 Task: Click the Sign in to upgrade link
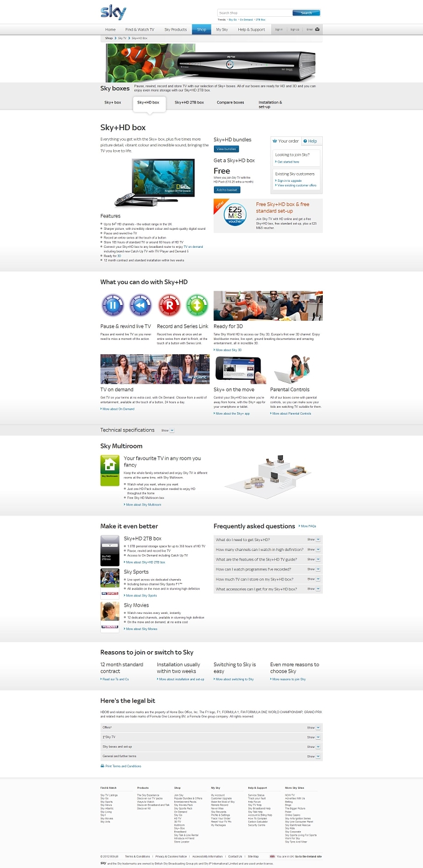pos(289,181)
